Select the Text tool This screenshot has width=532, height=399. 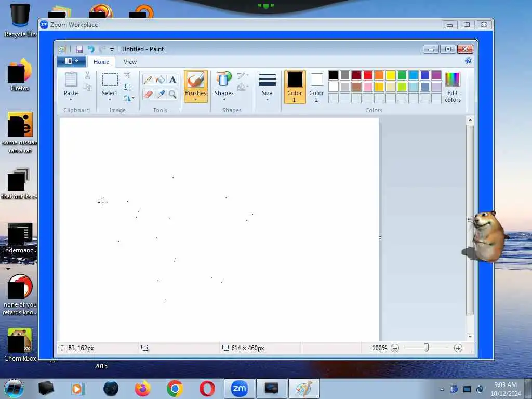point(172,79)
